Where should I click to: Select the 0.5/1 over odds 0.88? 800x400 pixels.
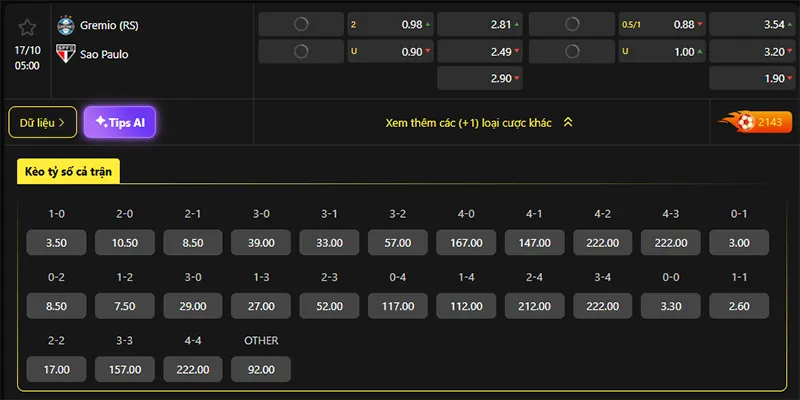662,24
